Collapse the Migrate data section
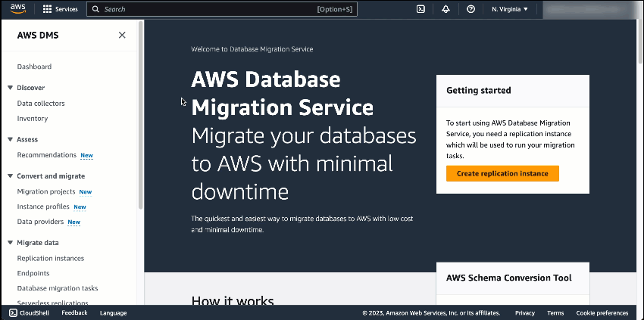 (x=11, y=243)
